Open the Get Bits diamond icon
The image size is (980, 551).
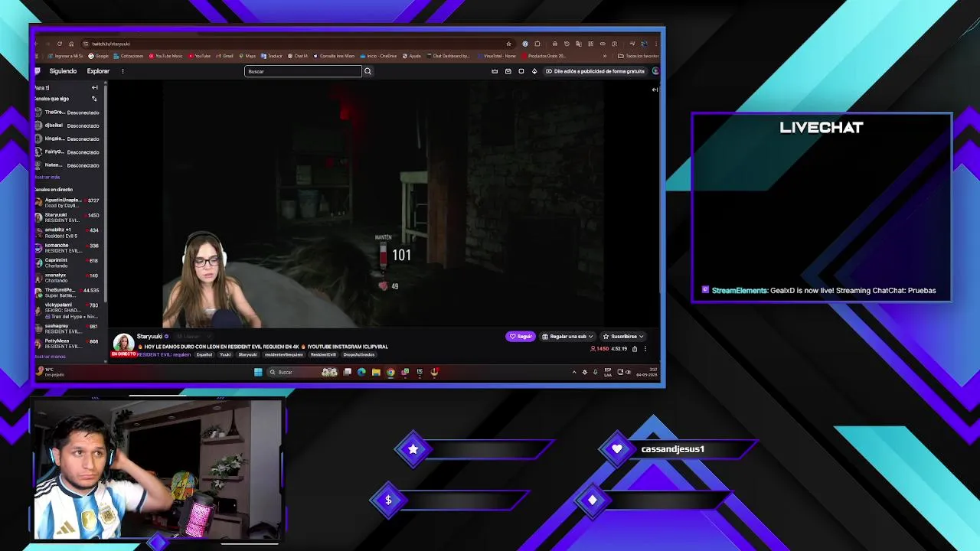point(534,71)
